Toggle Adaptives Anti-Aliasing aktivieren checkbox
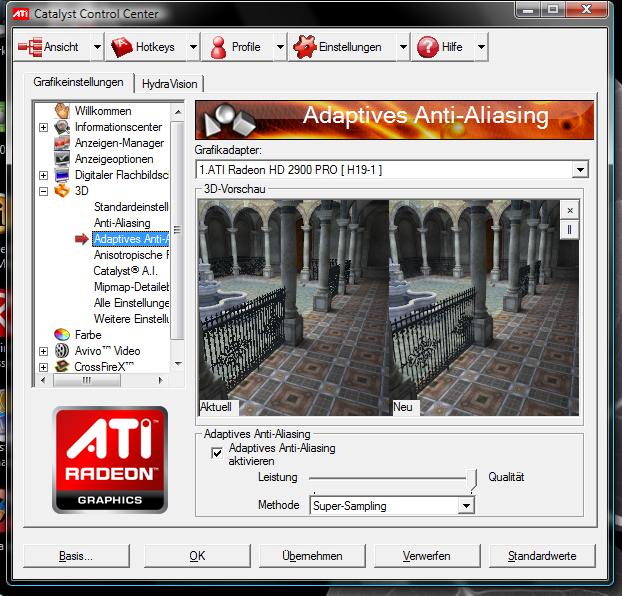The height and width of the screenshot is (596, 622). click(217, 453)
